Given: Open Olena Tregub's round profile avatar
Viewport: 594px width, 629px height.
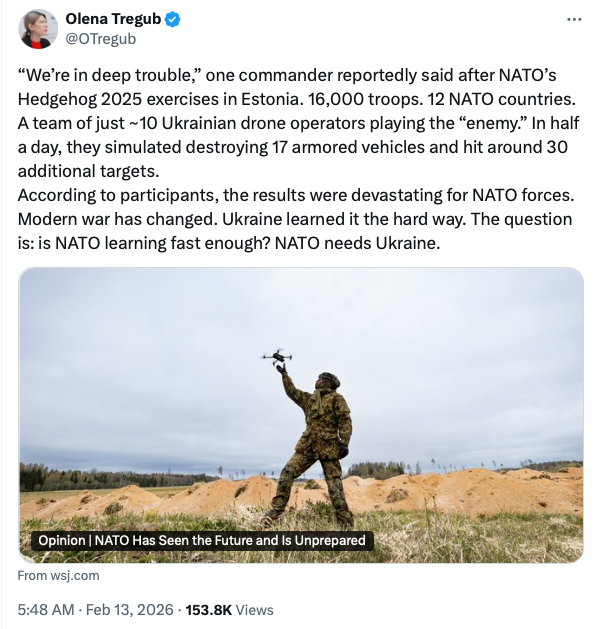Looking at the screenshot, I should [37, 29].
